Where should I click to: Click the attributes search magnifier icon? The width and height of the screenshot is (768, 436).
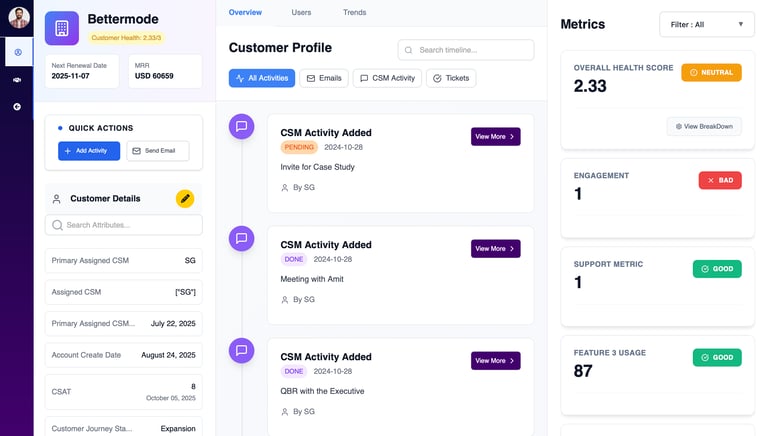[x=57, y=225]
